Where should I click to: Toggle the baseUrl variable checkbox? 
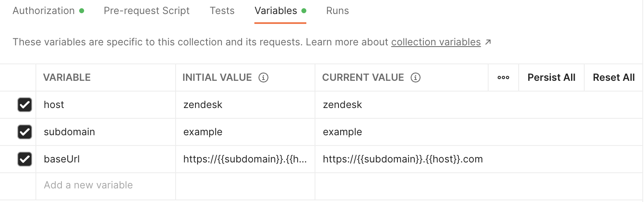pos(25,159)
